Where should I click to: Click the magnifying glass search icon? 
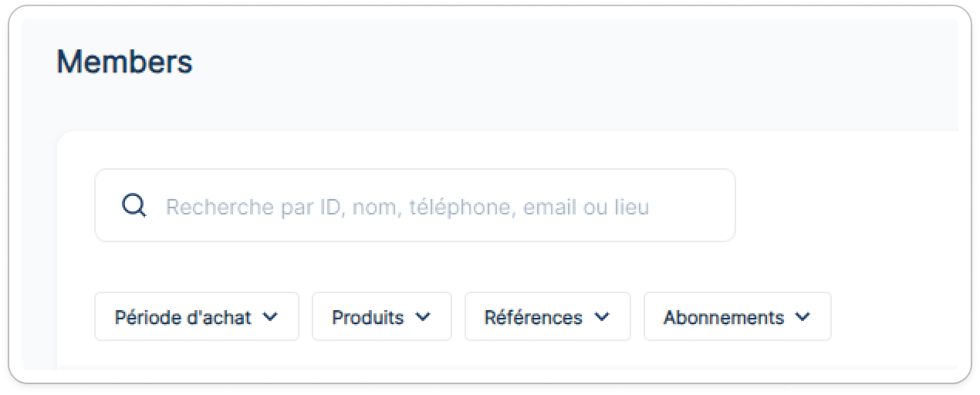pyautogui.click(x=134, y=206)
